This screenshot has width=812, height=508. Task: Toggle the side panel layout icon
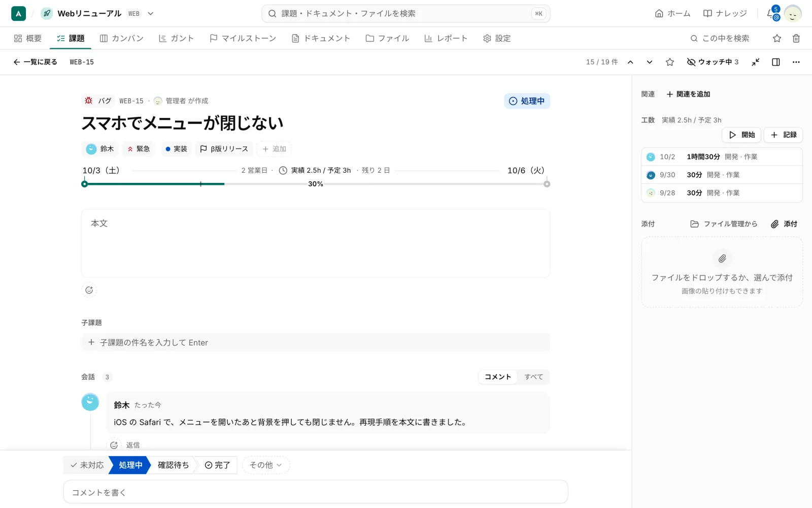776,62
